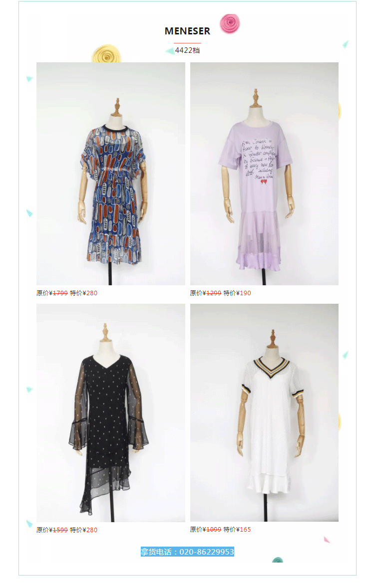The width and height of the screenshot is (370, 588).
Task: Open the blue patterned dress photo
Action: 111,174
